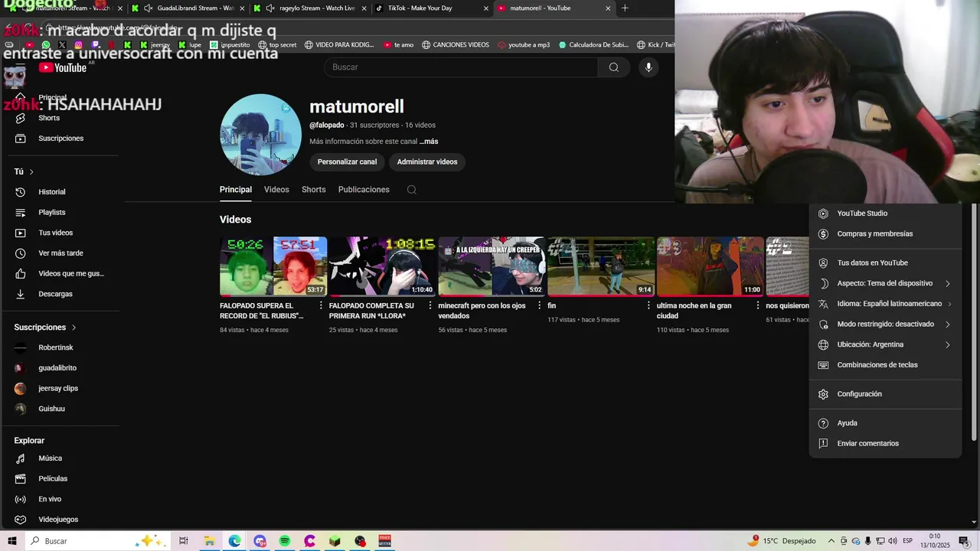
Task: Open Historial in the sidebar
Action: pyautogui.click(x=52, y=192)
